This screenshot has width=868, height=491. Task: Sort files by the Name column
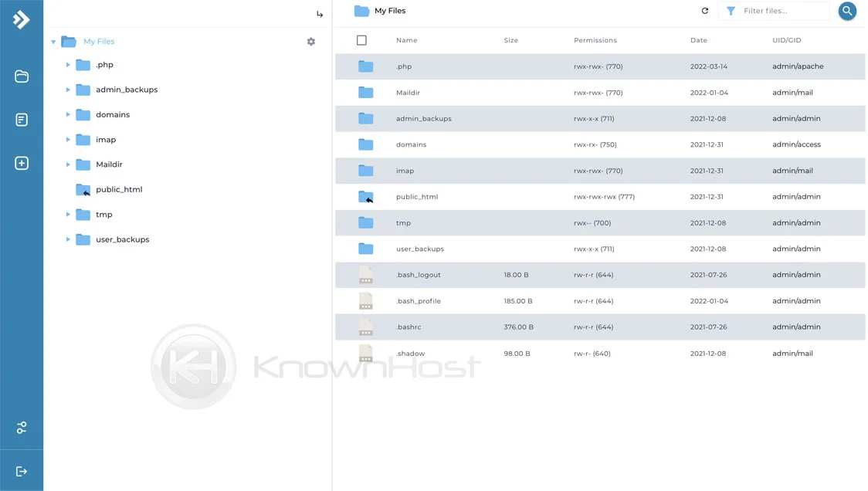406,40
